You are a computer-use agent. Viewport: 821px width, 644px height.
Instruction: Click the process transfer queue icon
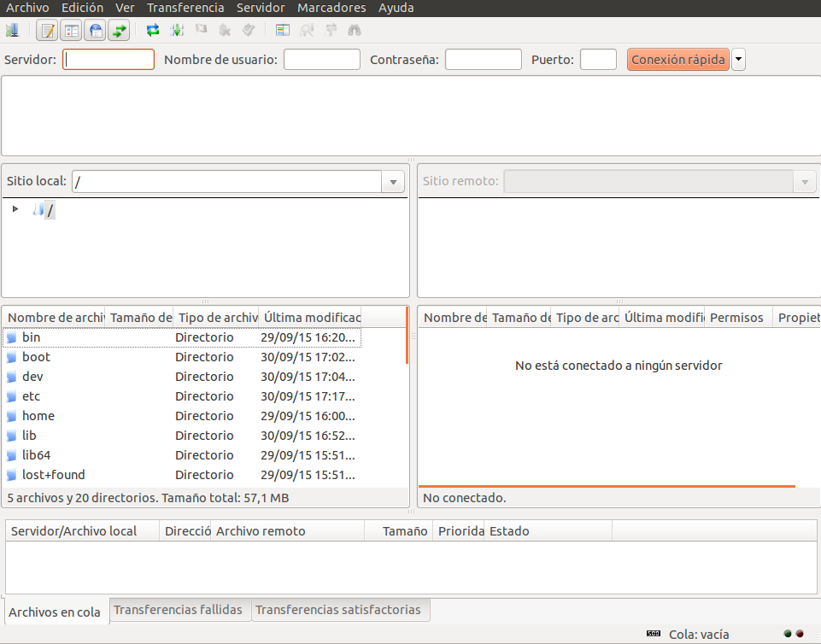click(x=177, y=30)
